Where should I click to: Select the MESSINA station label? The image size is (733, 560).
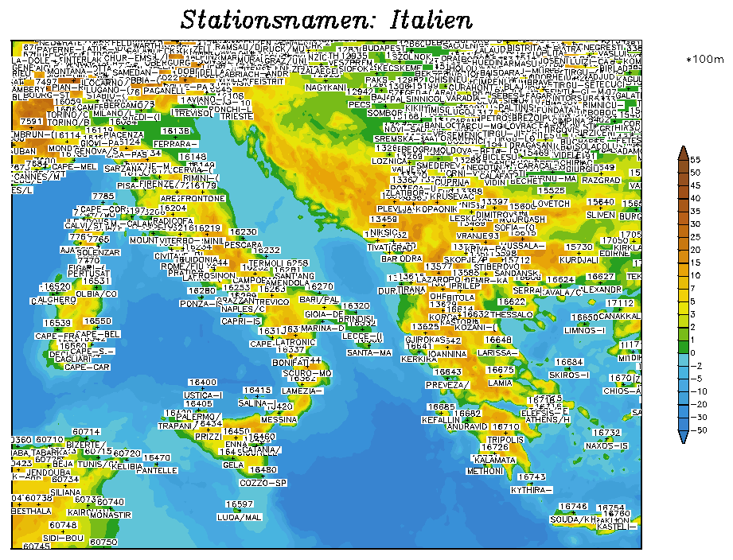tap(279, 419)
